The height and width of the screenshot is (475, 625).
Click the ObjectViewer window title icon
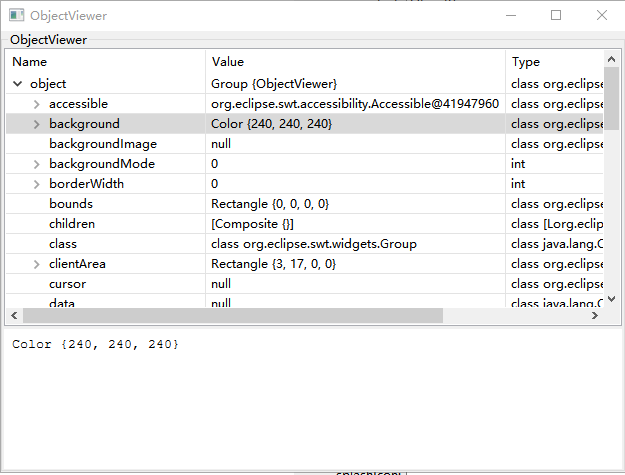pos(16,16)
